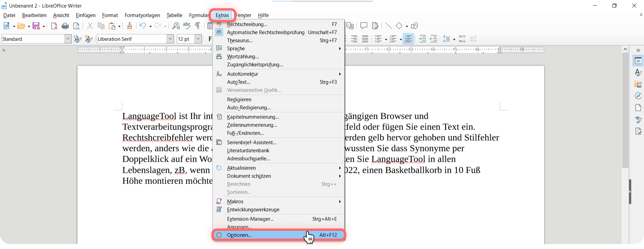Click the vertical scrollbar thumb
This screenshot has height=249, width=644.
pos(625,110)
